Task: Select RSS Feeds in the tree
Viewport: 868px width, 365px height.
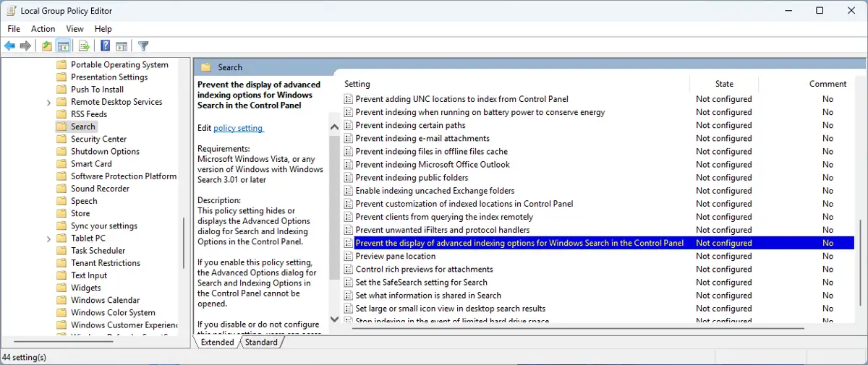Action: tap(89, 114)
